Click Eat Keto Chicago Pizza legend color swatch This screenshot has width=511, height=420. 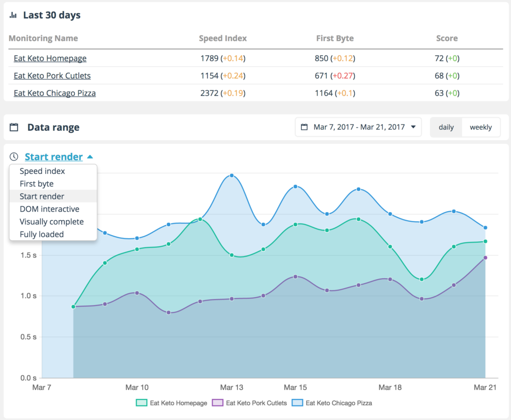click(x=297, y=403)
